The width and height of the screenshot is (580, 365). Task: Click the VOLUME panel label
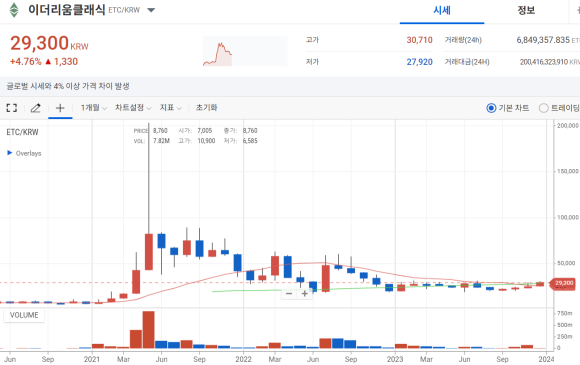pyautogui.click(x=24, y=315)
